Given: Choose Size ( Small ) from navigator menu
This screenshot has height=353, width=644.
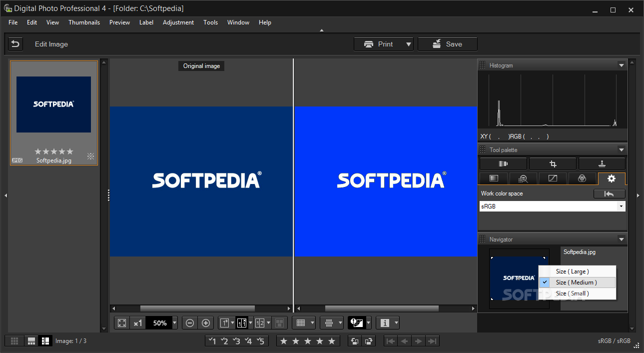Looking at the screenshot, I should coord(578,293).
